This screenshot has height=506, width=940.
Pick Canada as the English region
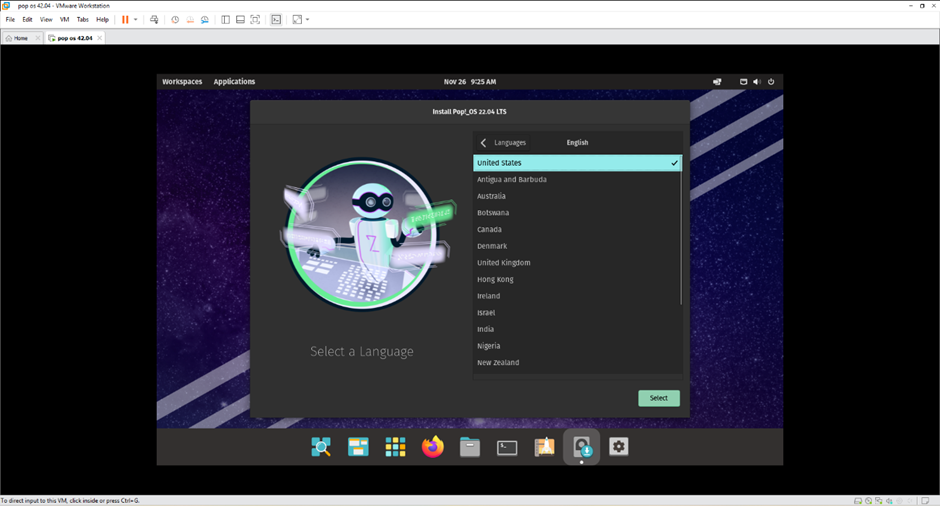[489, 230]
